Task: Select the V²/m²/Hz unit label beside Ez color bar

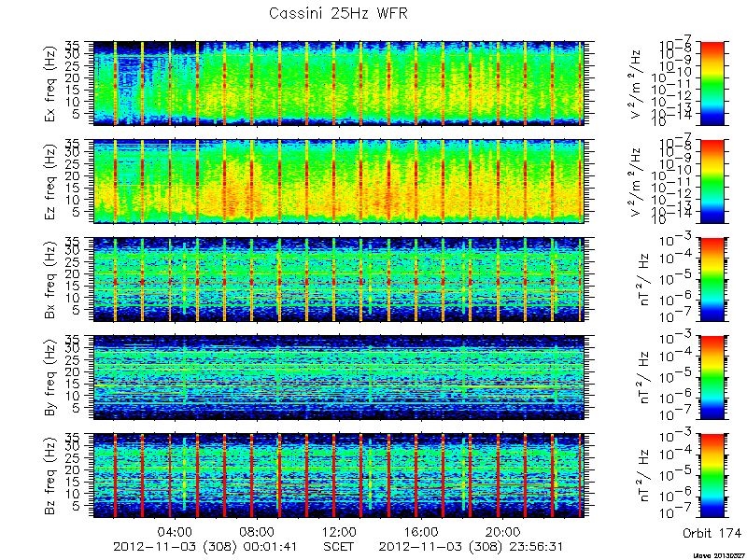Action: tap(637, 182)
